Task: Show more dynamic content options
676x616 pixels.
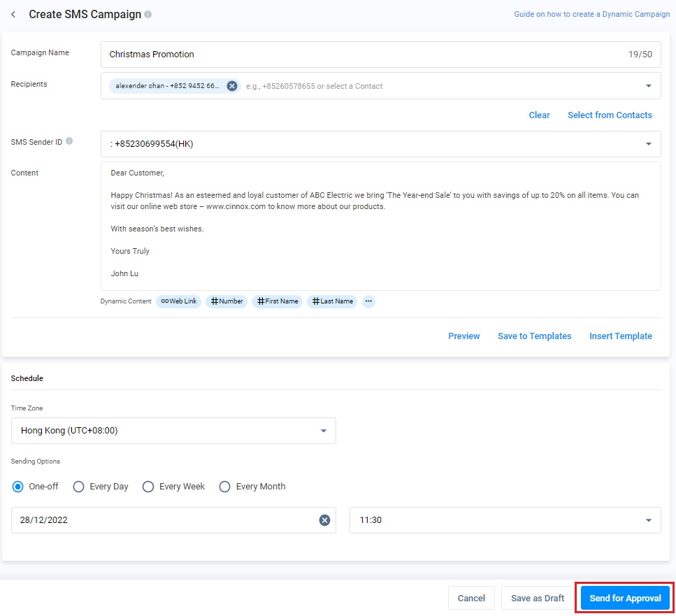Action: [x=368, y=301]
